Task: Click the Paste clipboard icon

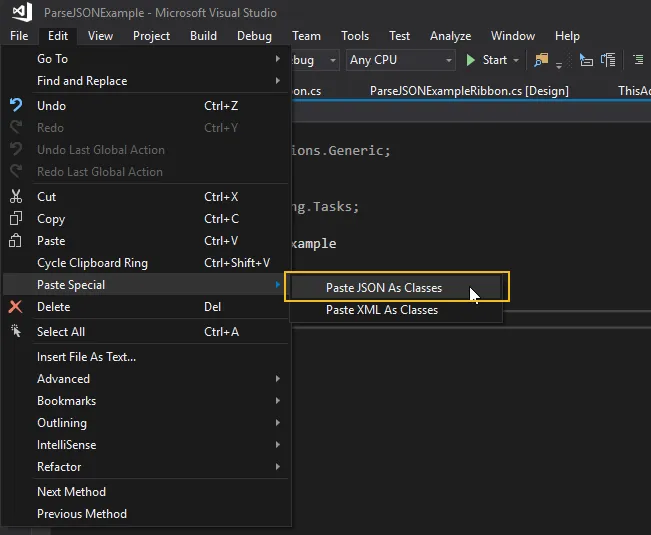Action: pos(15,240)
